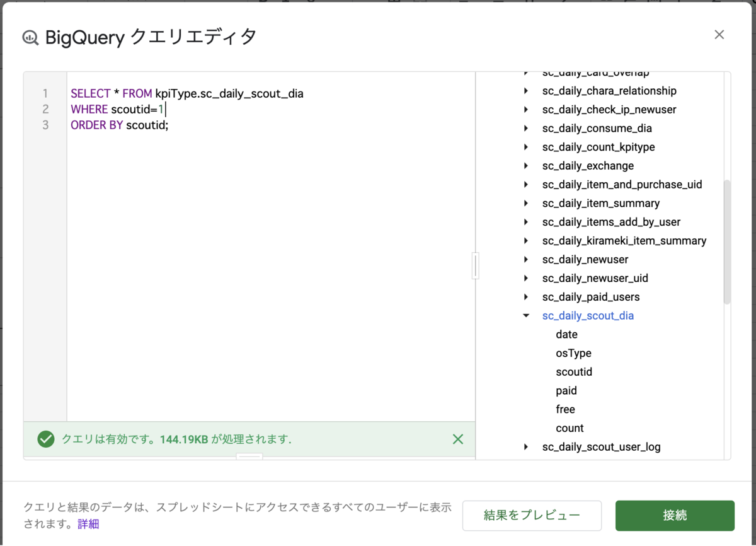The width and height of the screenshot is (756, 546).
Task: Expand sc_daily_newuser_uid table arrow
Action: coord(526,278)
